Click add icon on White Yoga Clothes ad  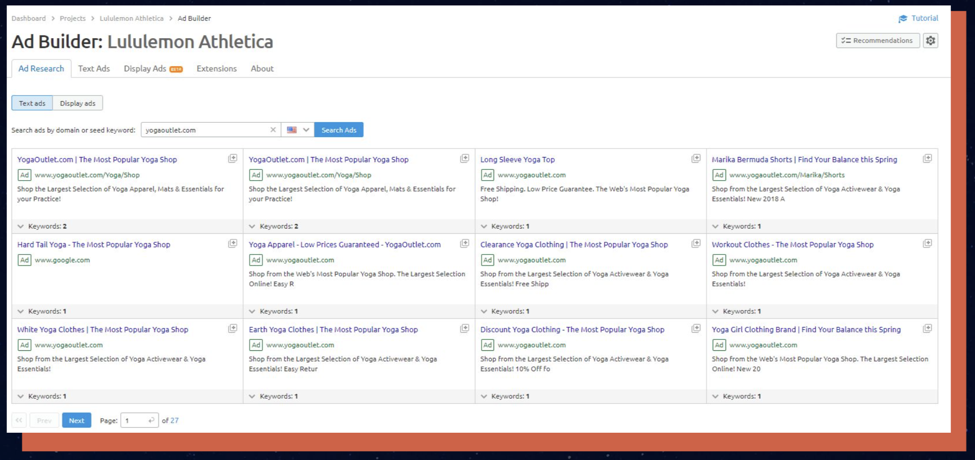click(x=233, y=328)
